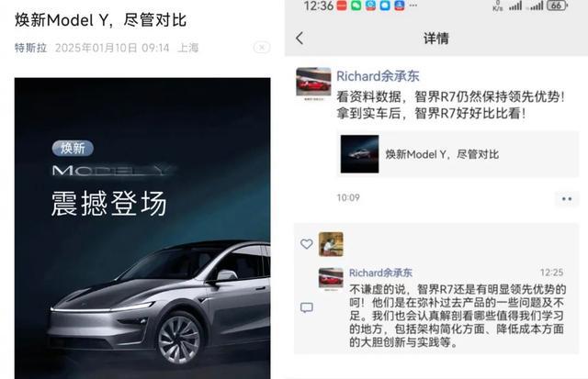Open Richard余承东's avatar on the post
Image resolution: width=588 pixels, height=379 pixels.
coord(313,84)
